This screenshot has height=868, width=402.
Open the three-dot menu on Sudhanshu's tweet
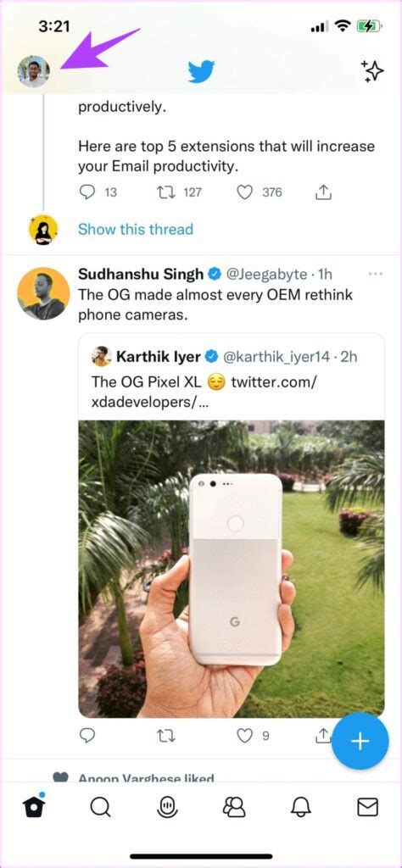[x=376, y=274]
